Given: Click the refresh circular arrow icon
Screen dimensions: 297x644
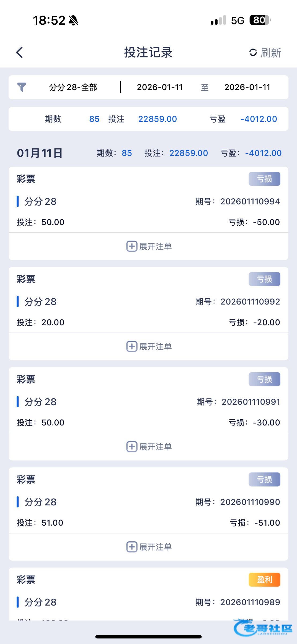Looking at the screenshot, I should coord(253,52).
